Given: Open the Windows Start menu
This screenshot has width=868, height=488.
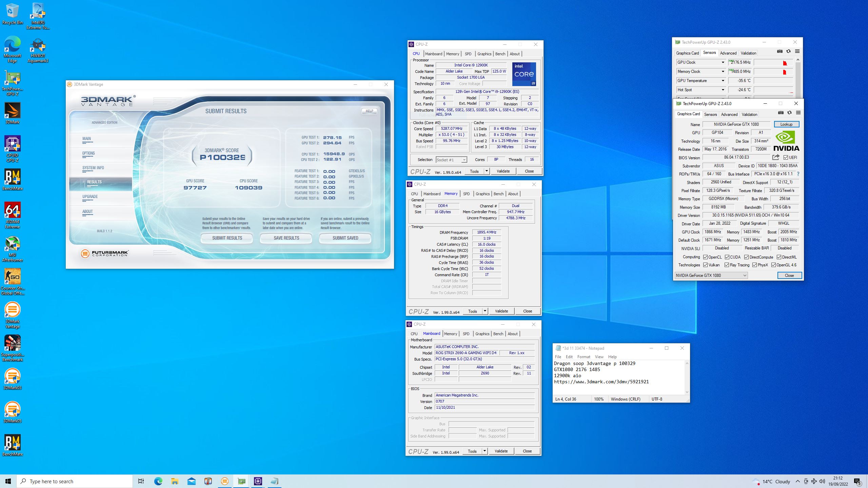Looking at the screenshot, I should click(8, 481).
